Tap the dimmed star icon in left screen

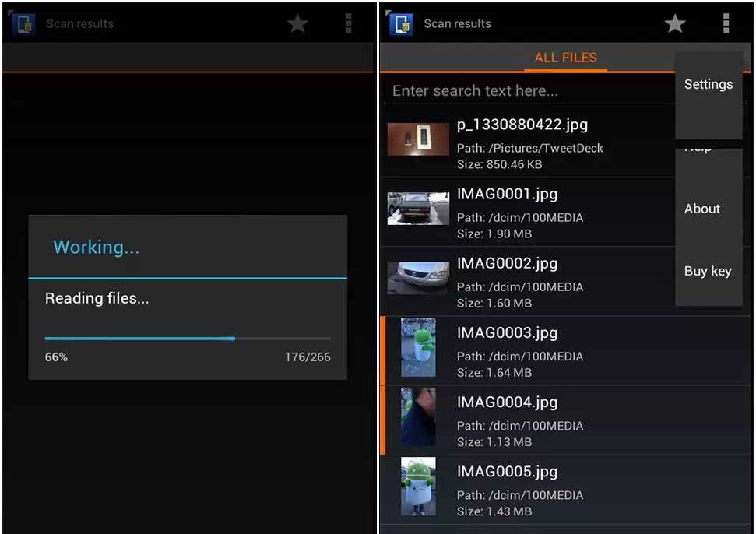[x=297, y=23]
